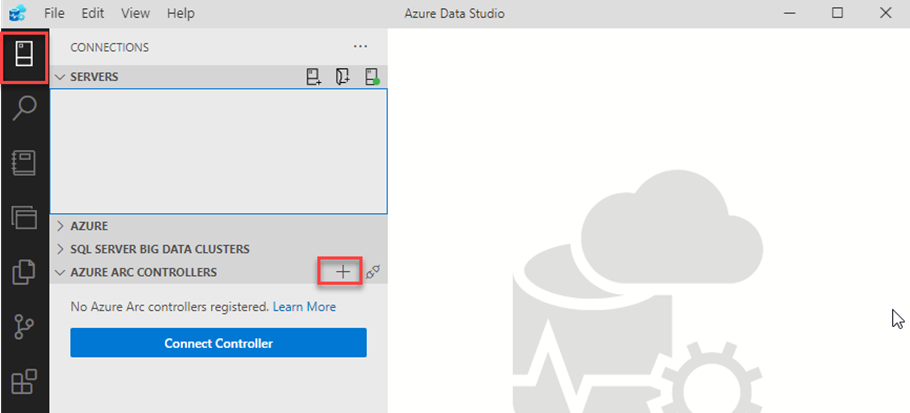Click the CONNECTIONS panel title

click(110, 48)
